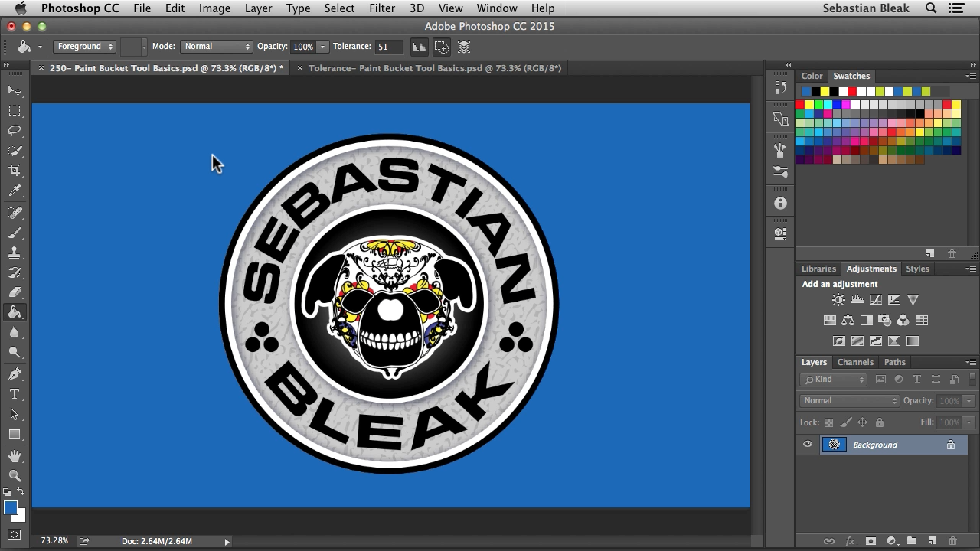980x551 pixels.
Task: Open the Layers panel menu
Action: click(x=971, y=362)
